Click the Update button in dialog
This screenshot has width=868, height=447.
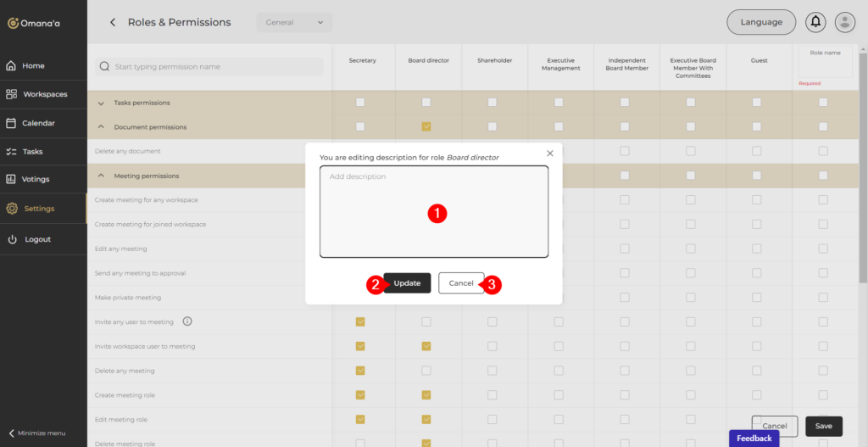click(407, 283)
